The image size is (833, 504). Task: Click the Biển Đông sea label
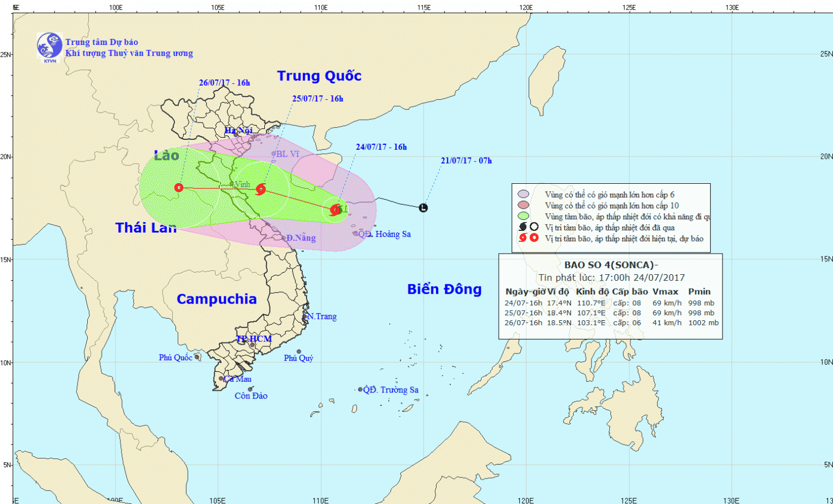point(444,289)
